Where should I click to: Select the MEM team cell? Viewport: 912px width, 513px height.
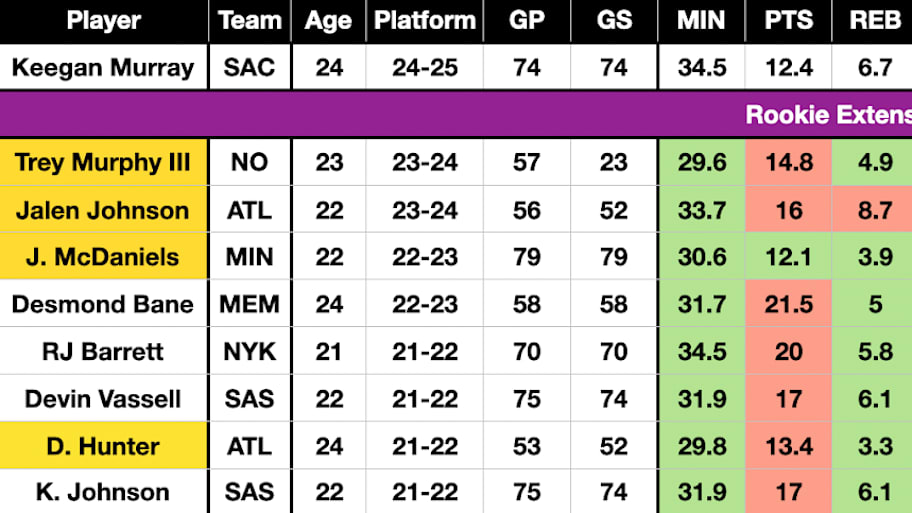[x=250, y=304]
